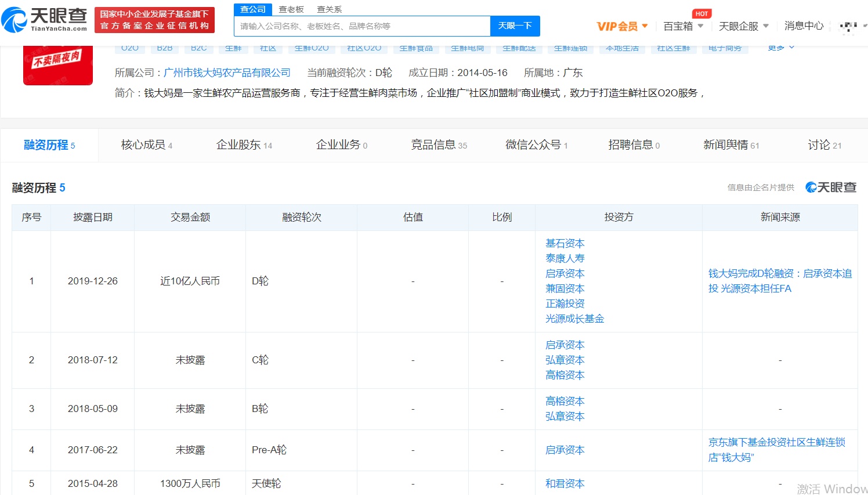Click the 信息由企名片提供 source note

point(761,187)
